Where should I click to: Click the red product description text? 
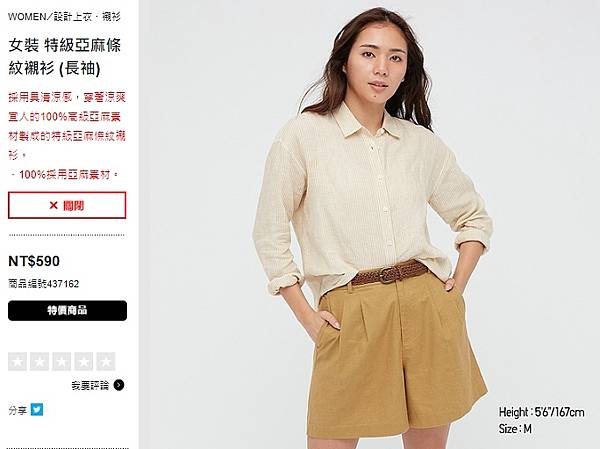point(67,136)
